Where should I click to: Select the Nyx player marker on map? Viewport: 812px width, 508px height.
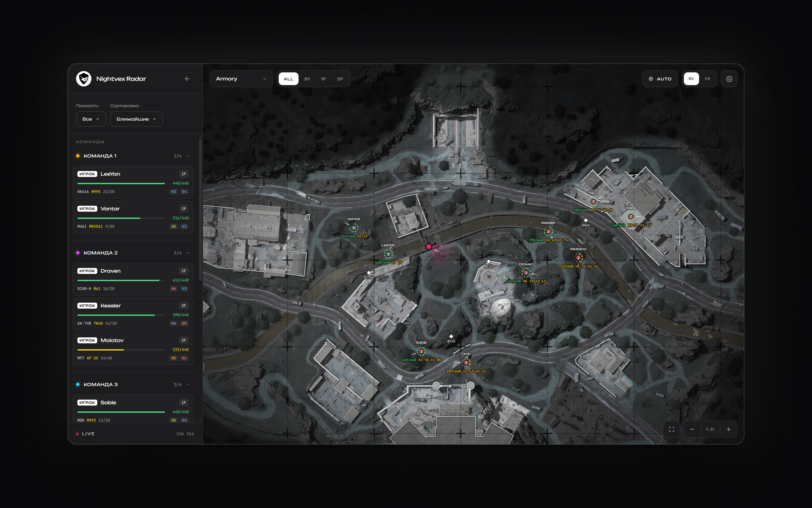coord(593,202)
